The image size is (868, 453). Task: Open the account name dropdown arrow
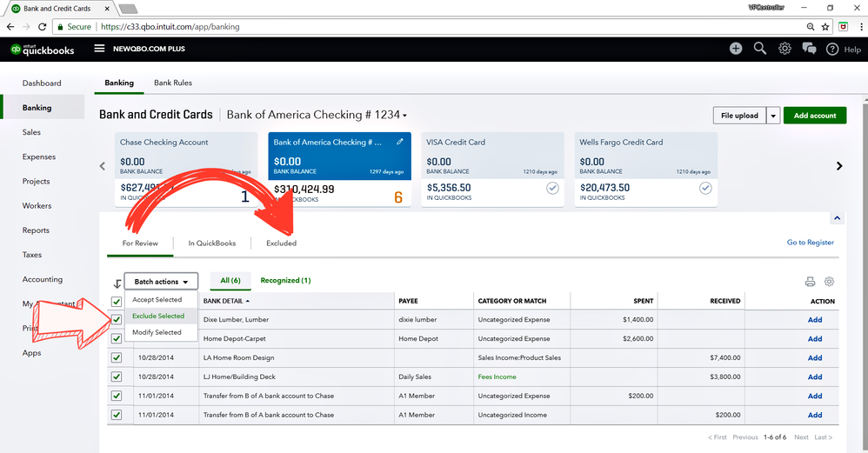(x=404, y=116)
